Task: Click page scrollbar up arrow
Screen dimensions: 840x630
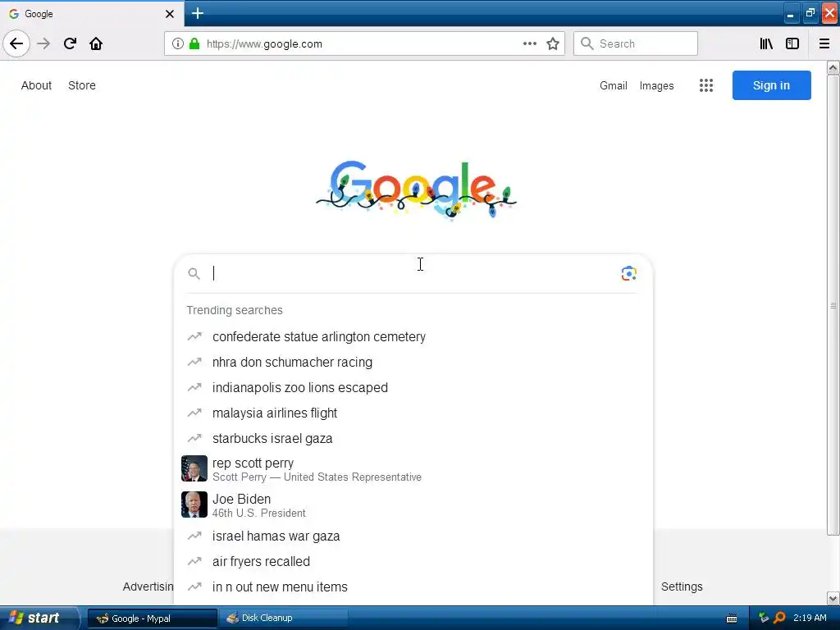Action: (833, 67)
